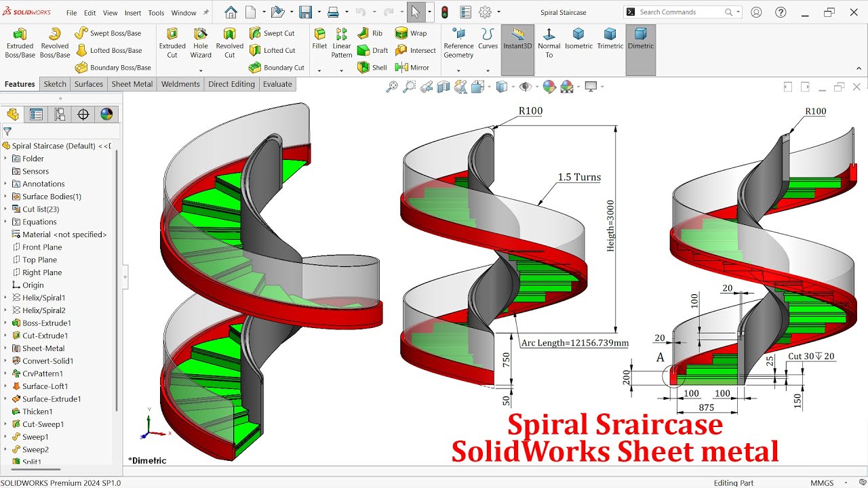This screenshot has height=488, width=868.
Task: Choose Boundary Boss/Base
Action: [x=113, y=67]
